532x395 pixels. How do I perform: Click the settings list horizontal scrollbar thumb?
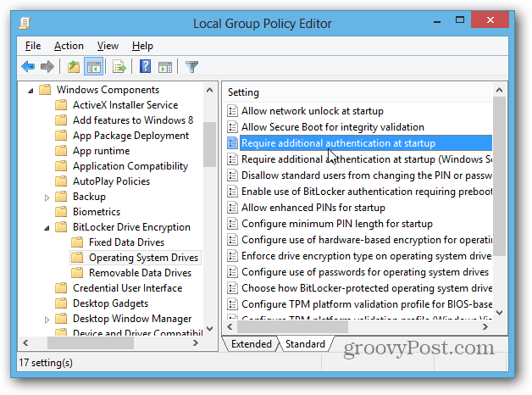(x=292, y=327)
